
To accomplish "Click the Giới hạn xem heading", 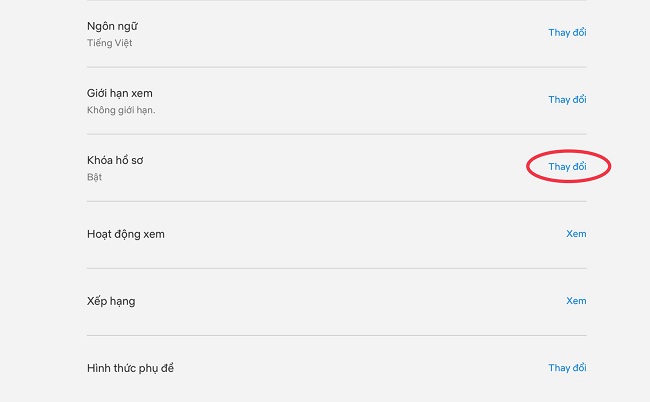I will [118, 93].
